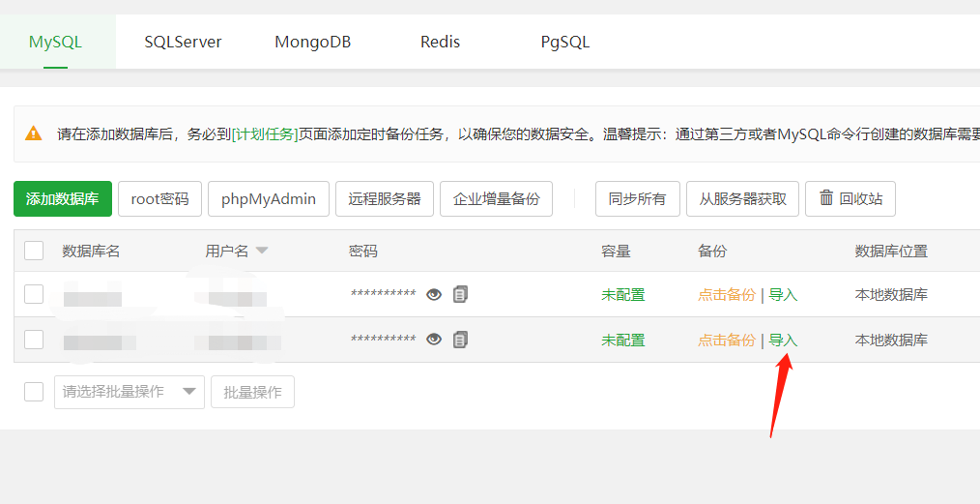Reveal password in first database row
The width and height of the screenshot is (980, 504).
click(x=434, y=294)
